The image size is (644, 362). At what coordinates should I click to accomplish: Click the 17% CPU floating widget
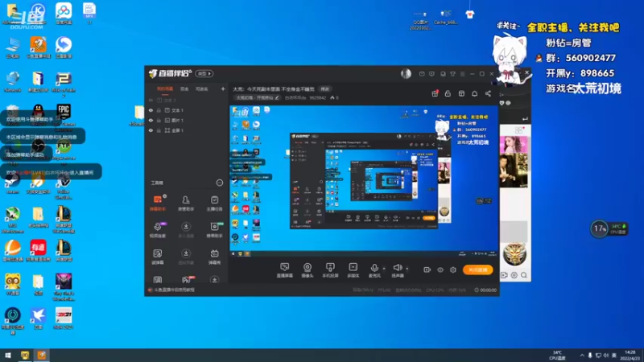point(609,228)
